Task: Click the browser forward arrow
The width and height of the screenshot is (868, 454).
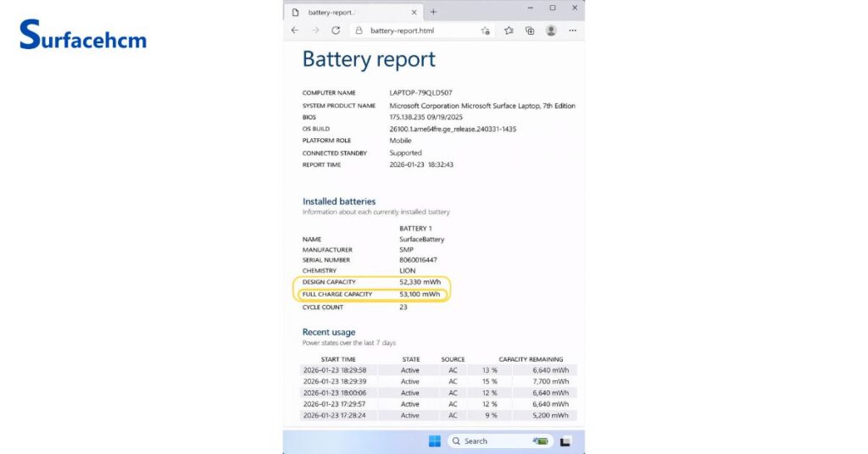Action: [315, 30]
